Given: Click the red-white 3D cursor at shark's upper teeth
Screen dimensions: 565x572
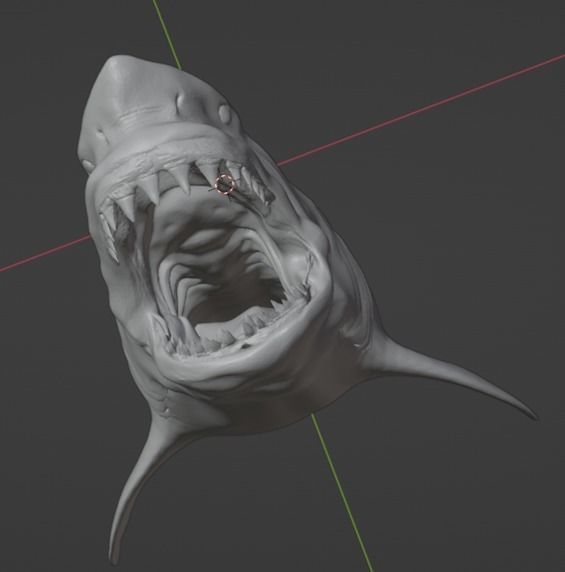Looking at the screenshot, I should pyautogui.click(x=224, y=183).
